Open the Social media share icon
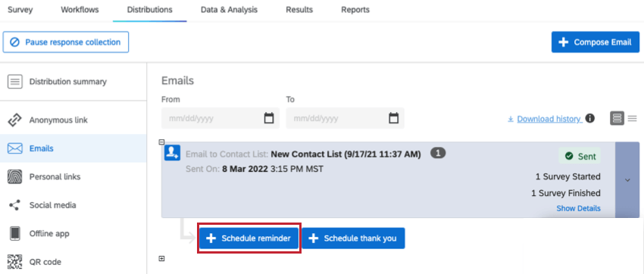 coord(15,205)
